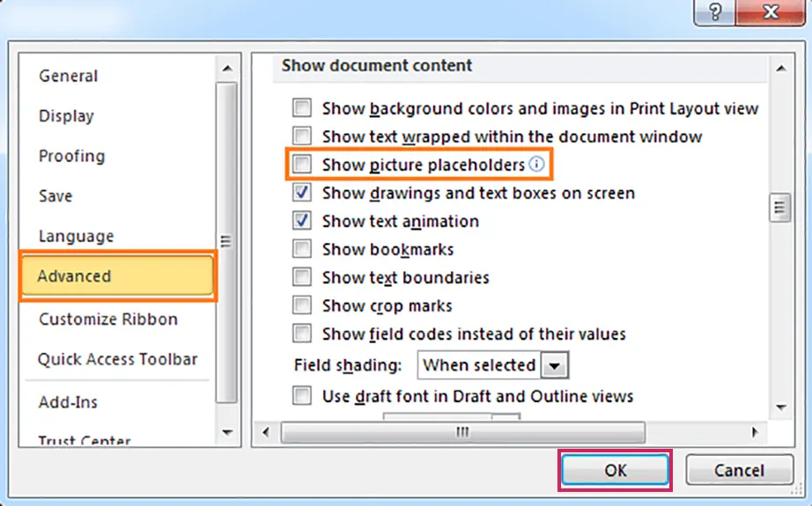Open the Field shading dropdown arrow
This screenshot has height=506, width=812.
click(x=554, y=365)
